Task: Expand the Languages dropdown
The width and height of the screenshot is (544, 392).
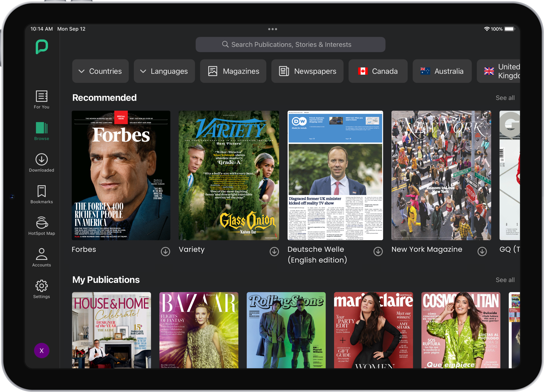Action: coord(164,71)
